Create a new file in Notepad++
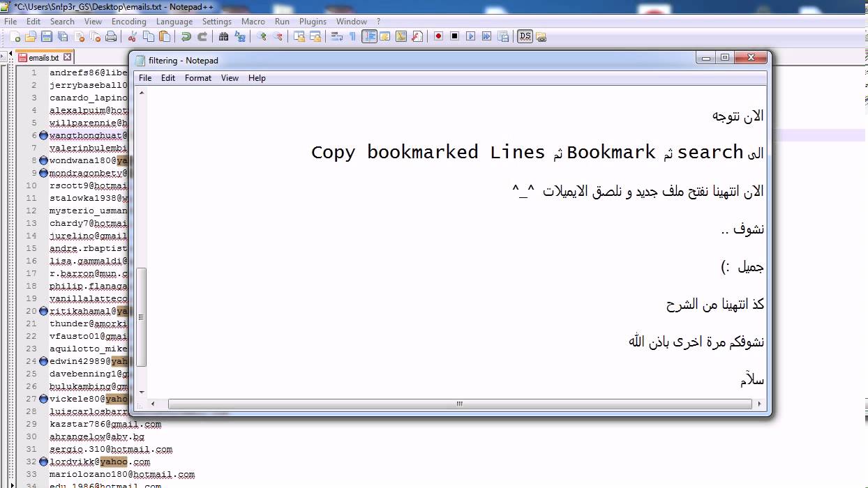 [x=15, y=36]
